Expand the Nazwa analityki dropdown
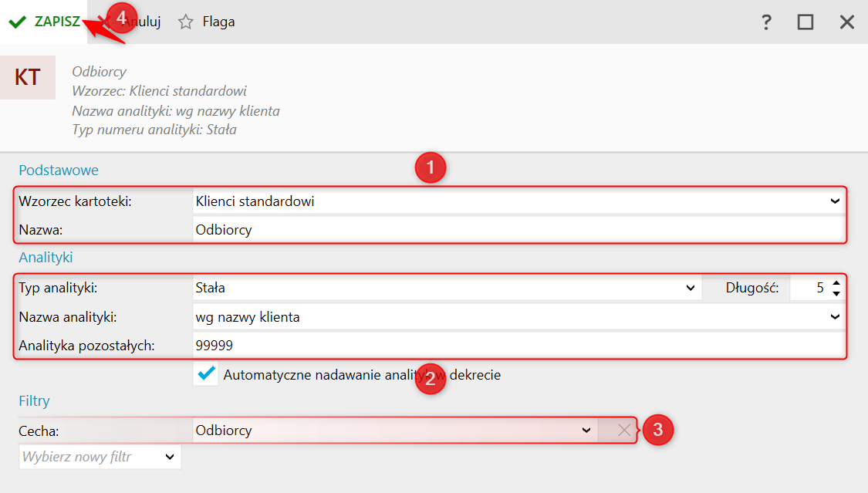This screenshot has height=493, width=868. point(834,317)
